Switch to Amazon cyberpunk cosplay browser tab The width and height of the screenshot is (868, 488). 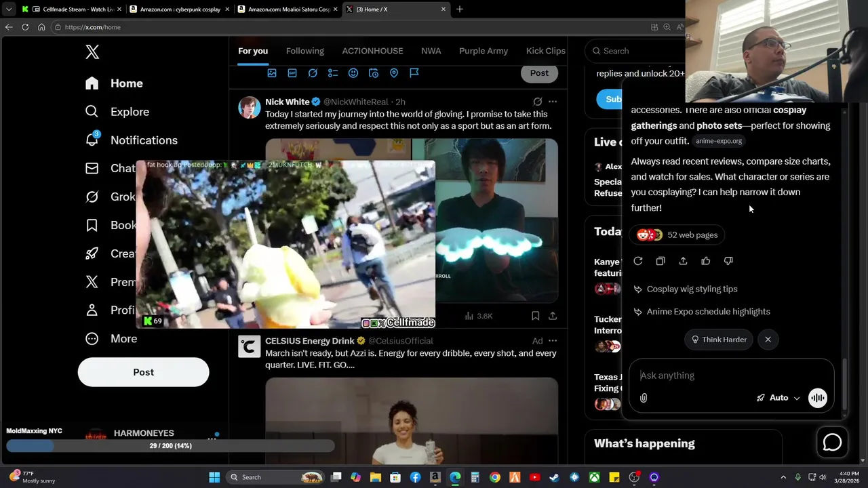click(x=180, y=9)
